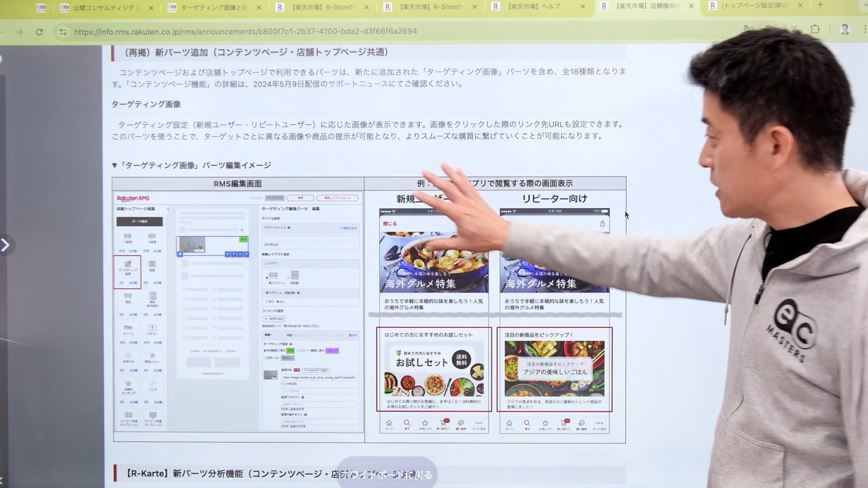Open the Chrome profile avatar
This screenshot has height=488, width=868.
844,29
